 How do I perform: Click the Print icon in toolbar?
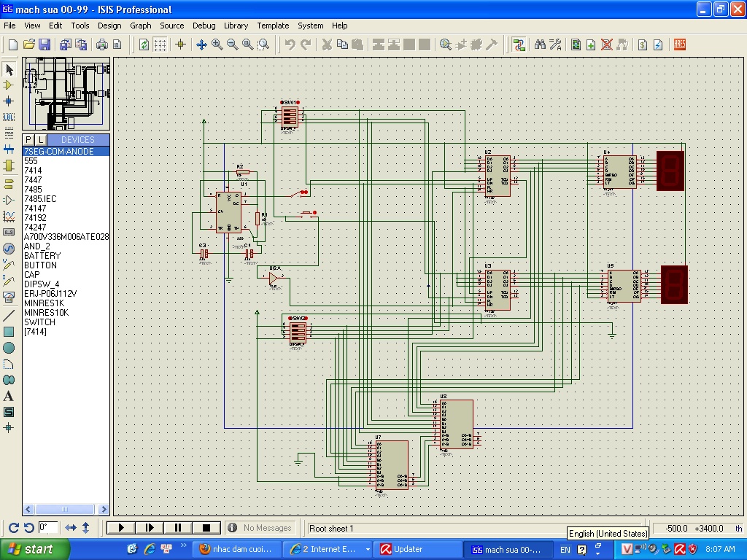click(102, 44)
